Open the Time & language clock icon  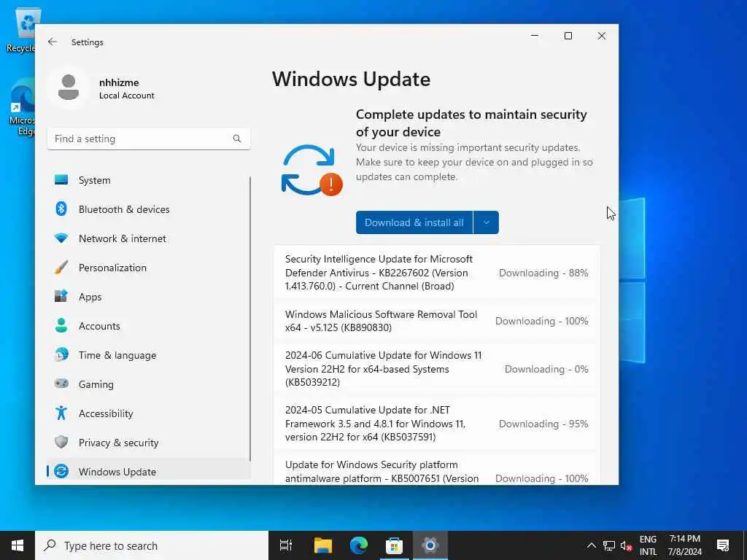coord(61,355)
